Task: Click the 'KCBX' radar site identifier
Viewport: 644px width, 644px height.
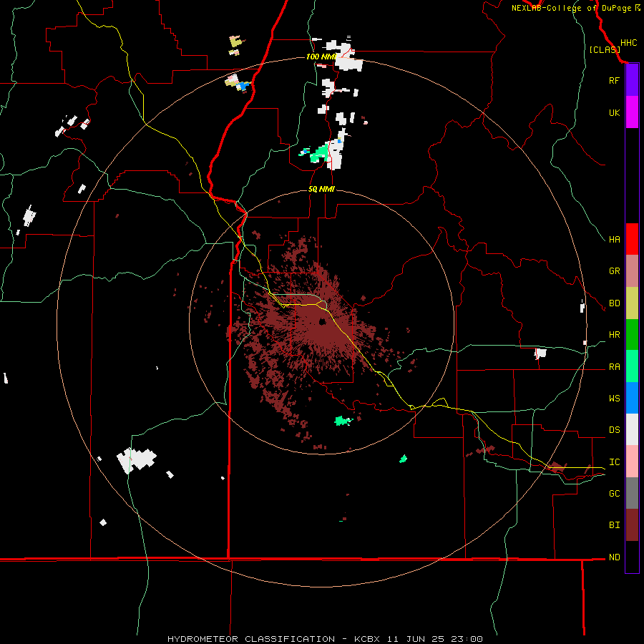Action: (367, 639)
